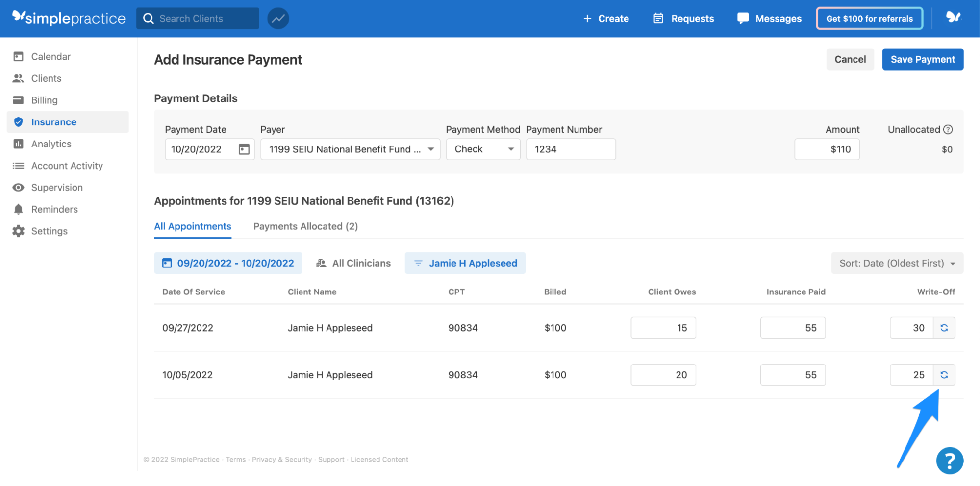Edit the Client Owes amount for 09/27/2022
Screen dimensions: 980x486
tap(663, 327)
